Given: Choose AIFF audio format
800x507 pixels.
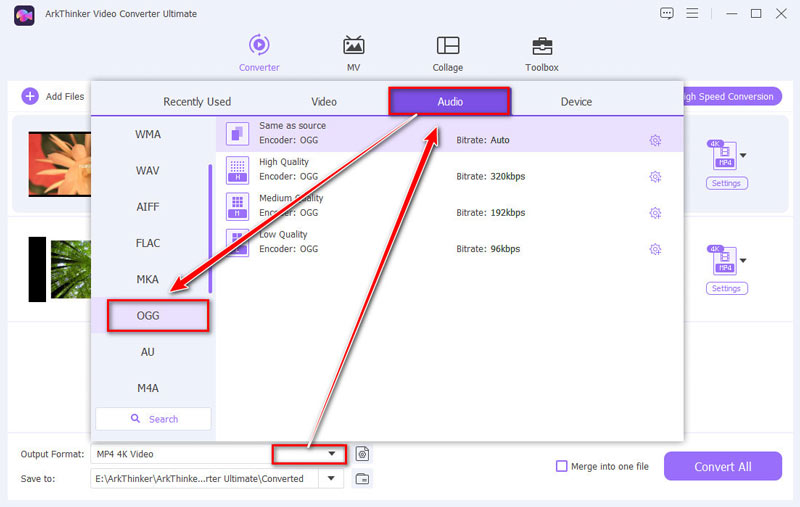Looking at the screenshot, I should click(148, 207).
